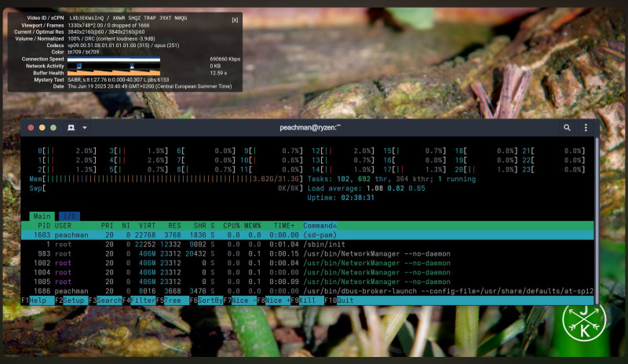This screenshot has height=364, width=628.
Task: Switch to htop Main tab
Action: click(x=42, y=217)
